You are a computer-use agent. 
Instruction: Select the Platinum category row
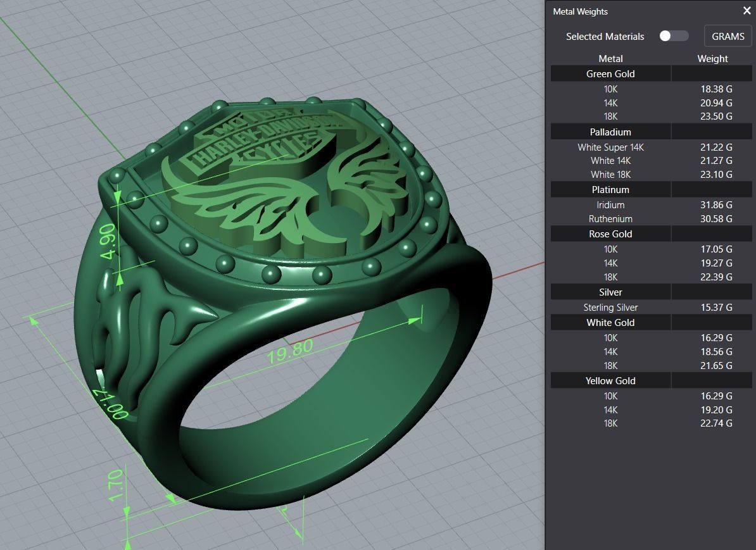pyautogui.click(x=651, y=189)
